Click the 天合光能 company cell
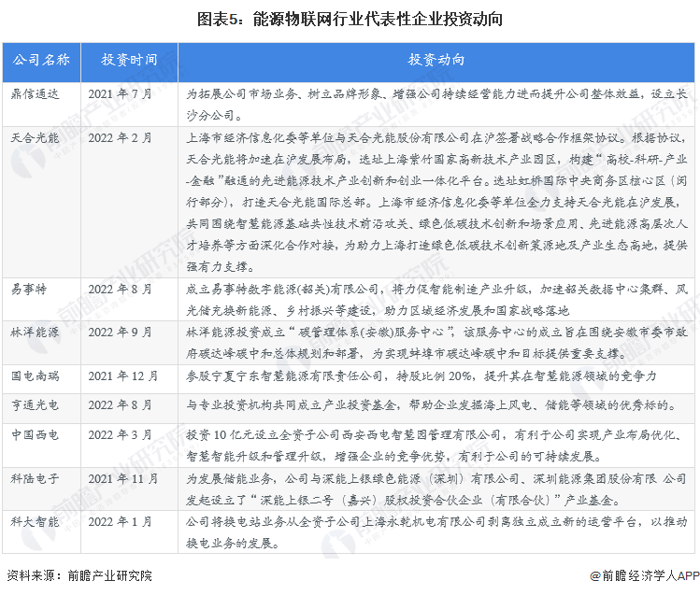The image size is (700, 595). (x=35, y=137)
